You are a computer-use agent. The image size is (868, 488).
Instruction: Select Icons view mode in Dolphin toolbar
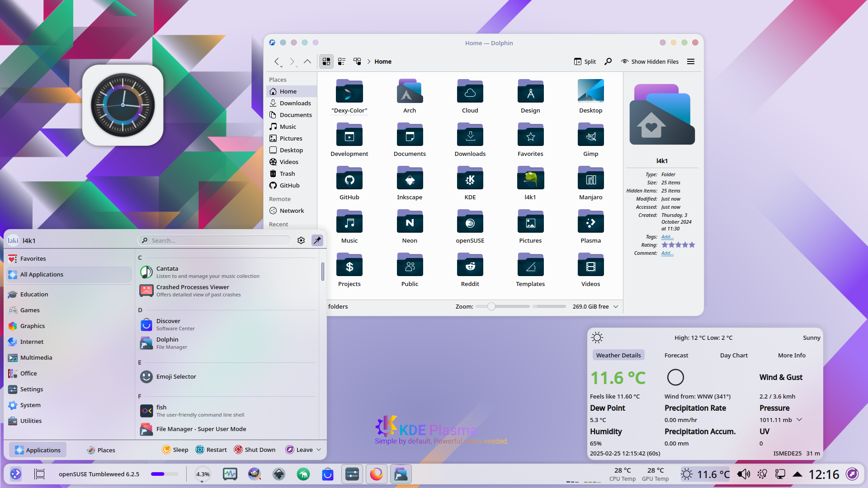point(326,61)
